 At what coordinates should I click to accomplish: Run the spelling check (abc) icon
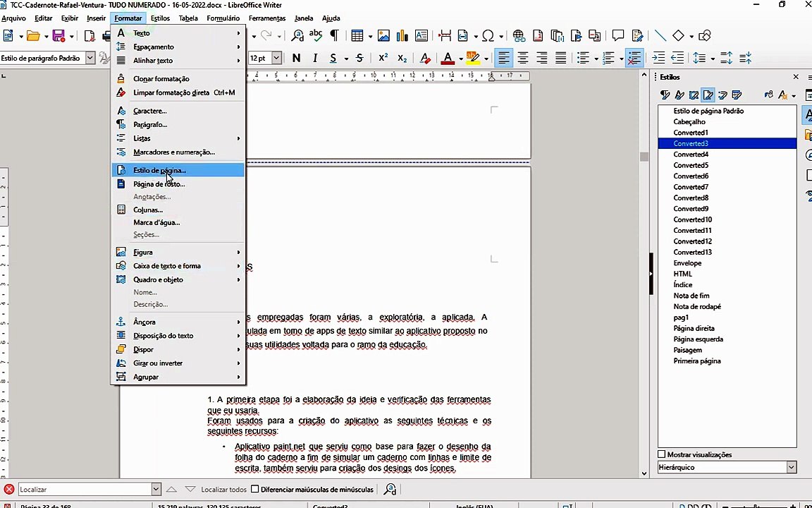(315, 35)
